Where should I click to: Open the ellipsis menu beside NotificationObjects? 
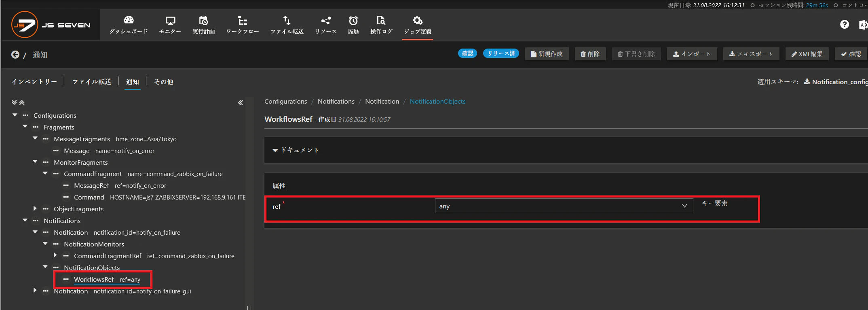(56, 268)
